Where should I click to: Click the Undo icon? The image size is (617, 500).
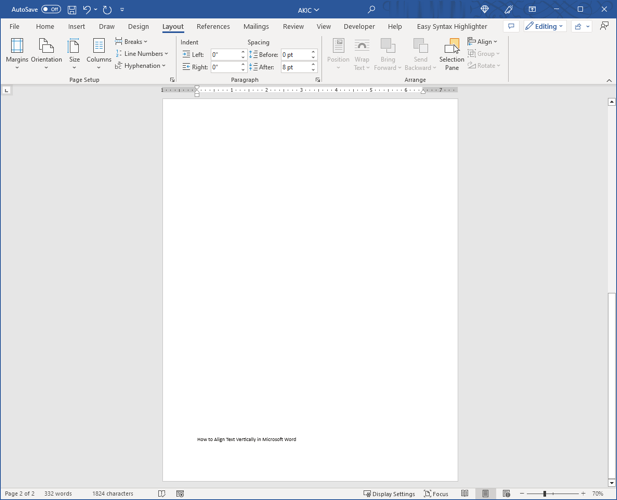pyautogui.click(x=87, y=10)
